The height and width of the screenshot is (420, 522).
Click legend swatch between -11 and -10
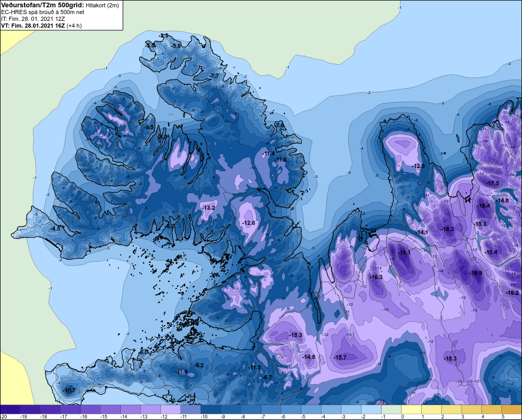[191, 410]
